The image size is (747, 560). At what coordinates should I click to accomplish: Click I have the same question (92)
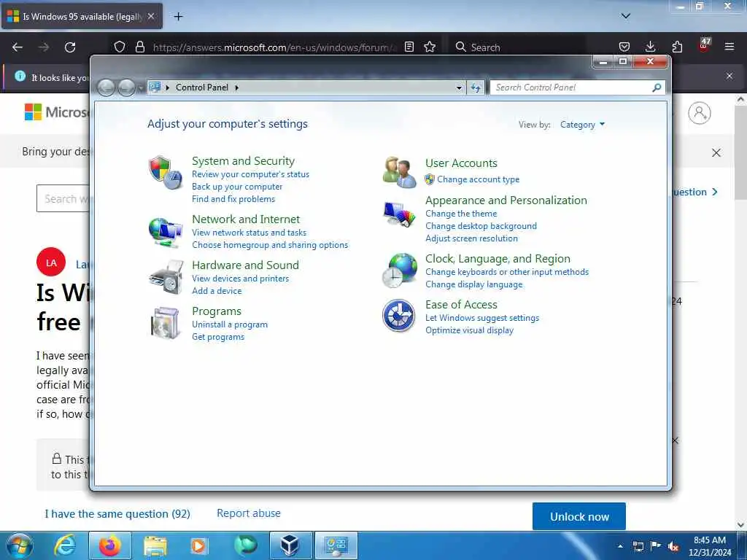click(x=117, y=514)
